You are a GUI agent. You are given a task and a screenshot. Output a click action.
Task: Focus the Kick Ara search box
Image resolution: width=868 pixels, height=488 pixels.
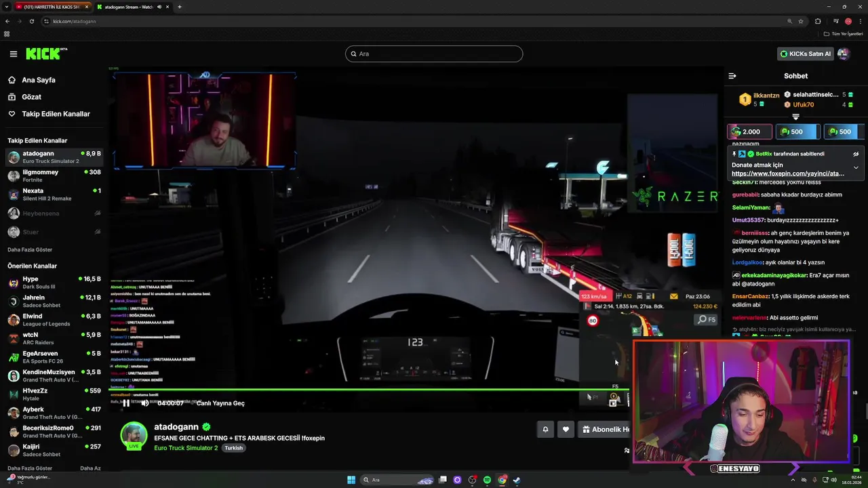coord(434,54)
